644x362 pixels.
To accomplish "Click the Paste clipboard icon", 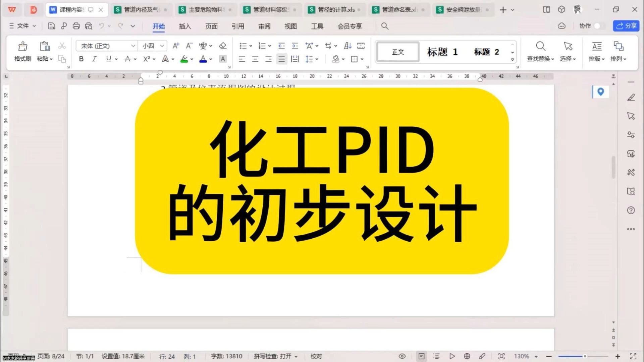I will click(45, 46).
